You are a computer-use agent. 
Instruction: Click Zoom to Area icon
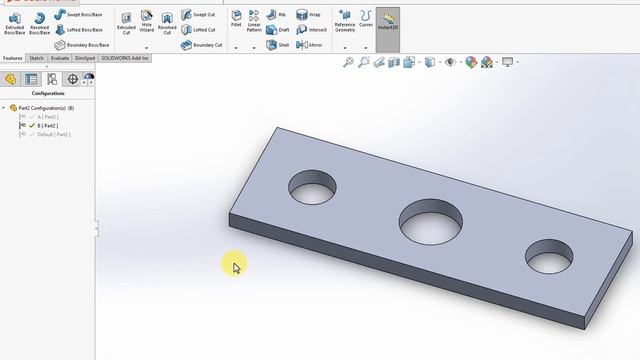coord(363,62)
